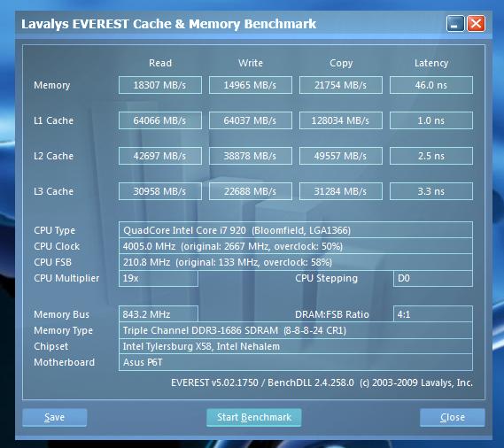504x448 pixels.
Task: Select the Memory Type DDR3-1686 field
Action: (296, 330)
